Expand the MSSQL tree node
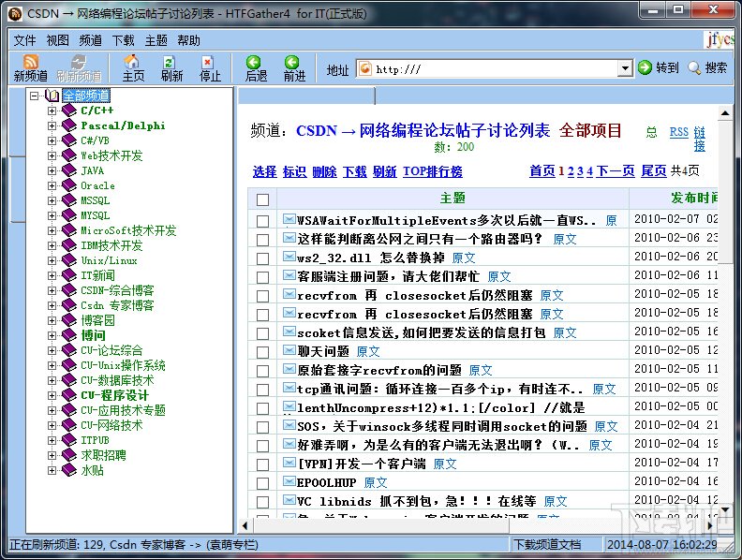 click(x=52, y=200)
